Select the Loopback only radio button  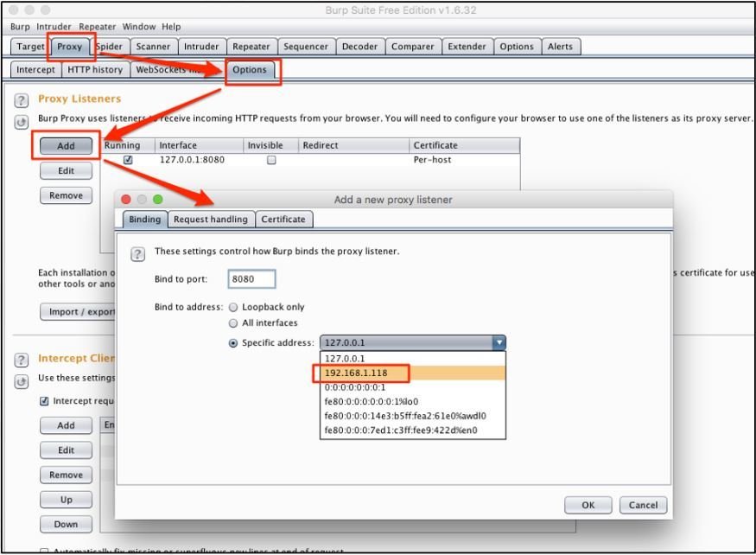233,308
